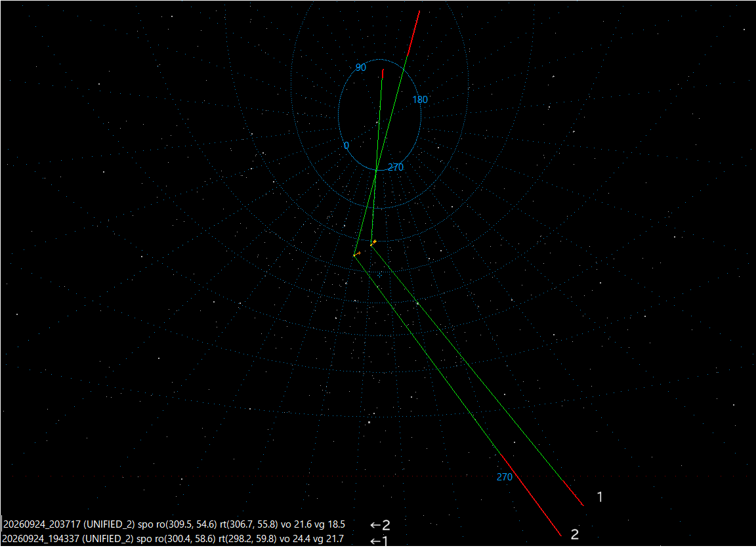Click the 180 degree grid label

420,100
